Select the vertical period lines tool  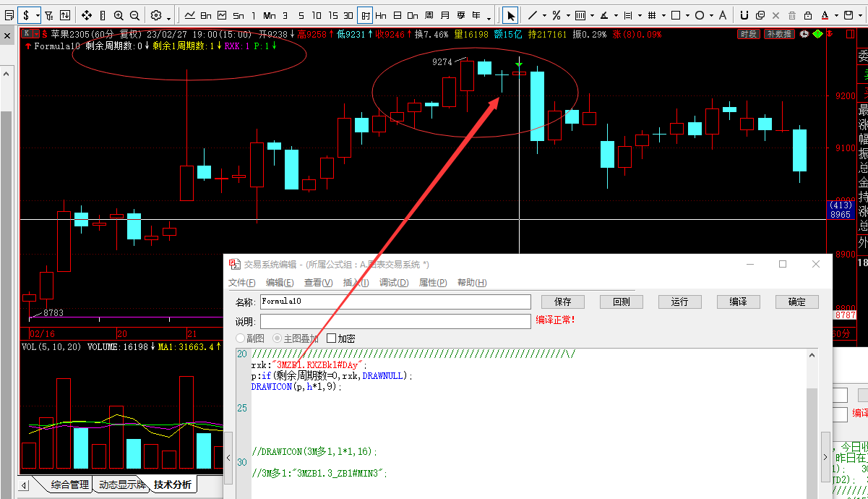click(627, 15)
